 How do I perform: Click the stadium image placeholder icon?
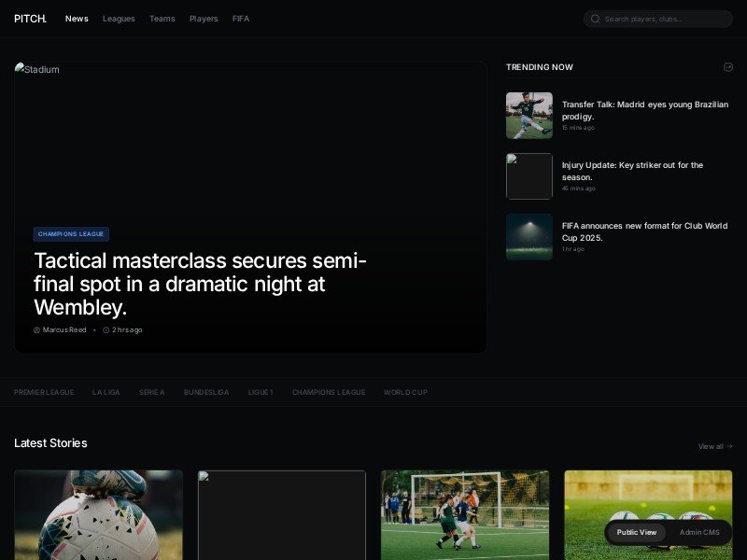[18, 68]
